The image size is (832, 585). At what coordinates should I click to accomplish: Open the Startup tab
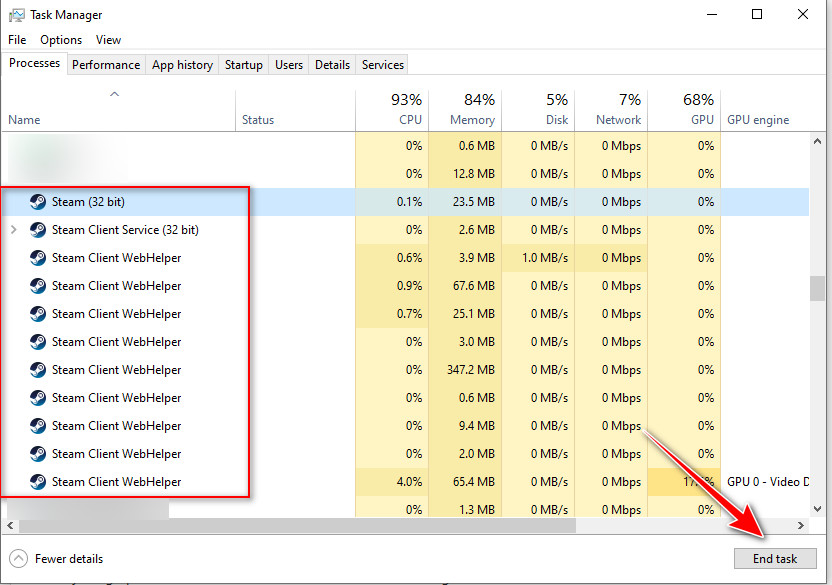click(244, 65)
